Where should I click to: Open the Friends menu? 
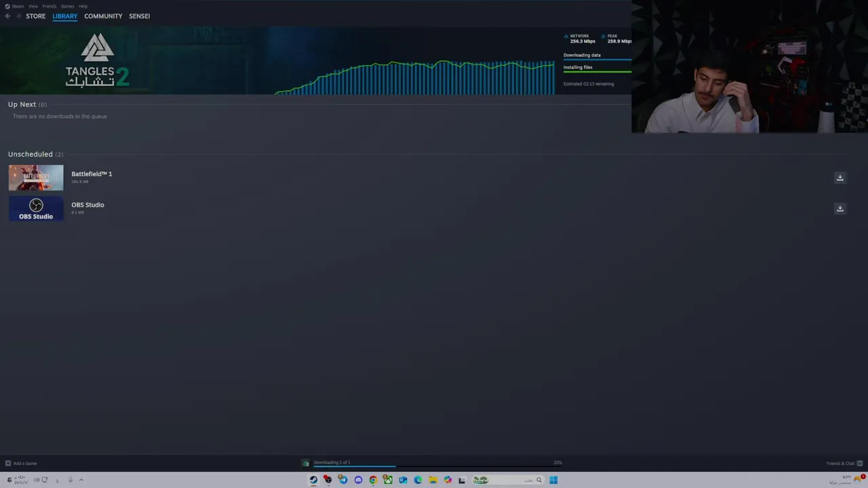[50, 6]
